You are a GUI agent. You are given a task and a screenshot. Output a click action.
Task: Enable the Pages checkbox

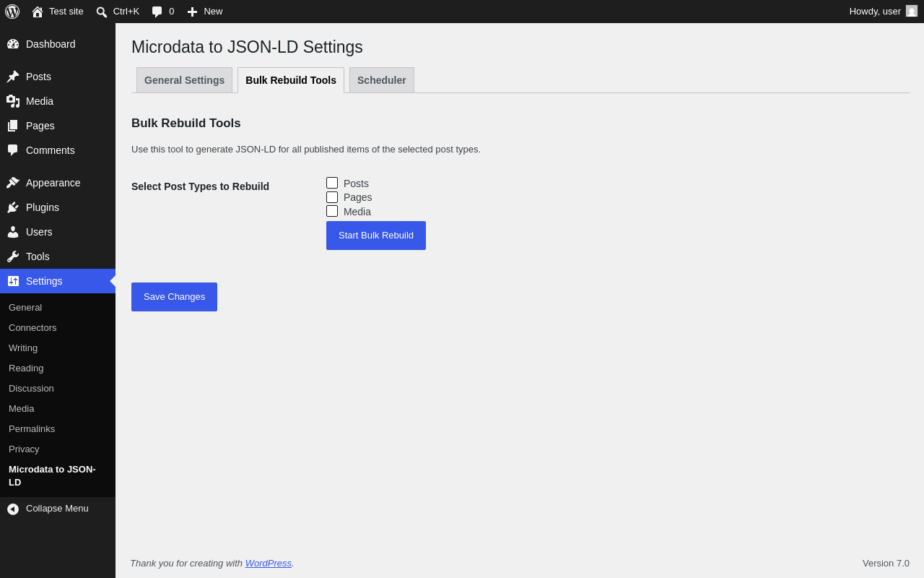(332, 197)
